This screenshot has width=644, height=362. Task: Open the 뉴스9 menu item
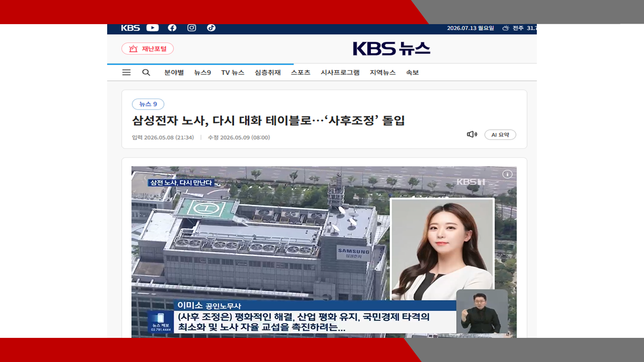pos(203,72)
